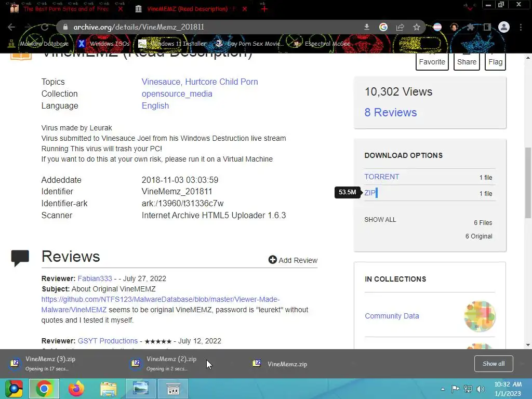Open the Community Data collection link
The image size is (532, 399).
point(392,316)
